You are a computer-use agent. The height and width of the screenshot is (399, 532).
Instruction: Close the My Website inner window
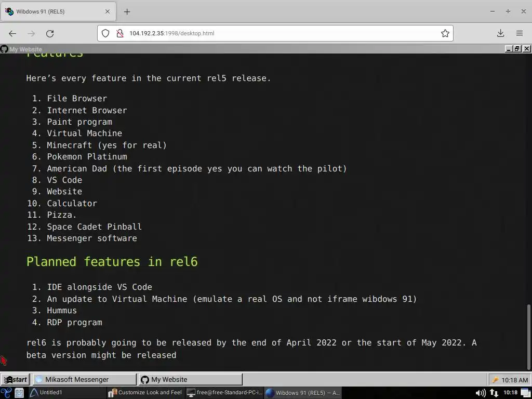(x=527, y=49)
